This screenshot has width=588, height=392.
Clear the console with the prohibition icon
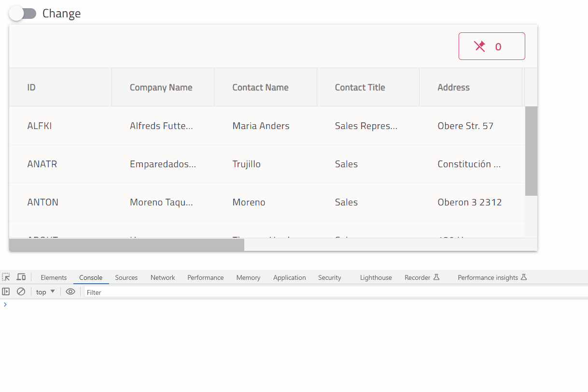tap(21, 291)
